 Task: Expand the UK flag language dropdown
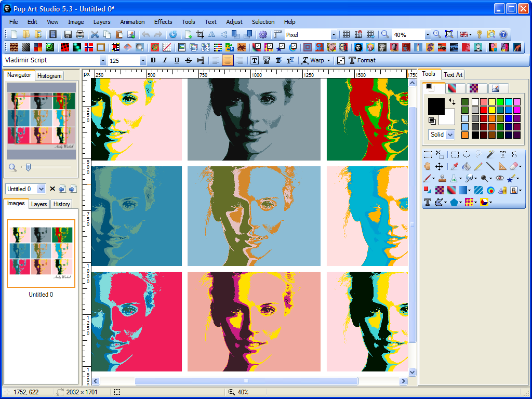(471, 34)
